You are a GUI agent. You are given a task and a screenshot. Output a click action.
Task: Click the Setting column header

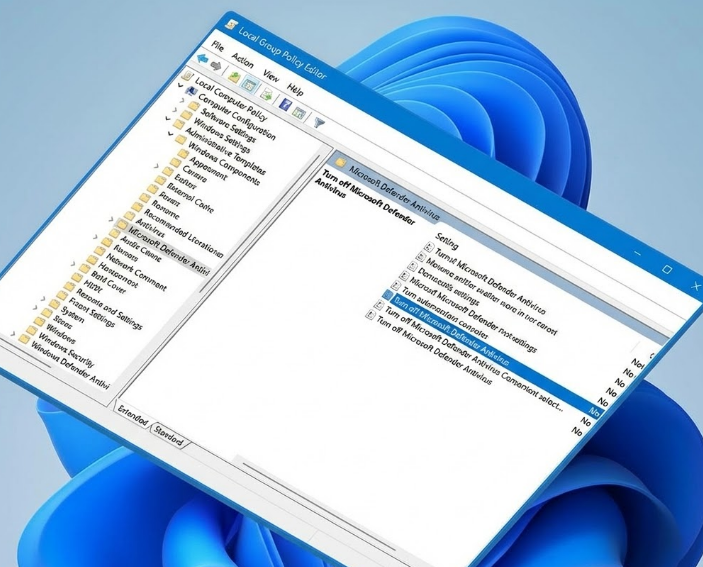tap(447, 242)
